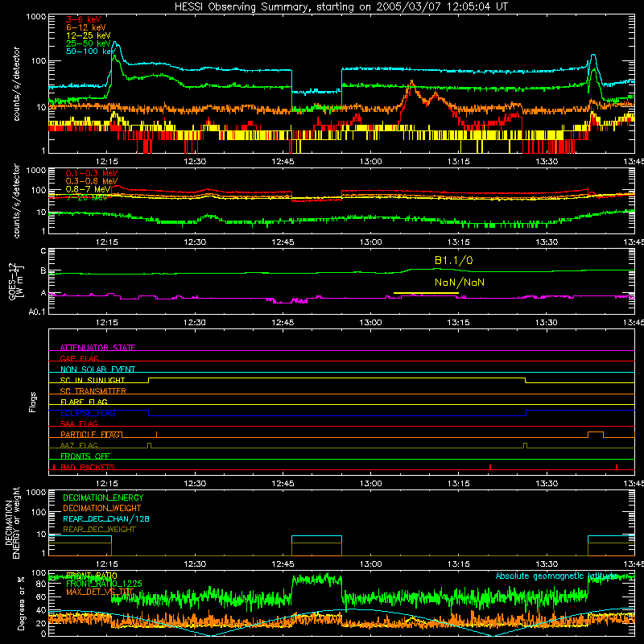Select the ECLIPSE_FLAG label
Image resolution: width=644 pixels, height=644 pixels.
pyautogui.click(x=88, y=413)
